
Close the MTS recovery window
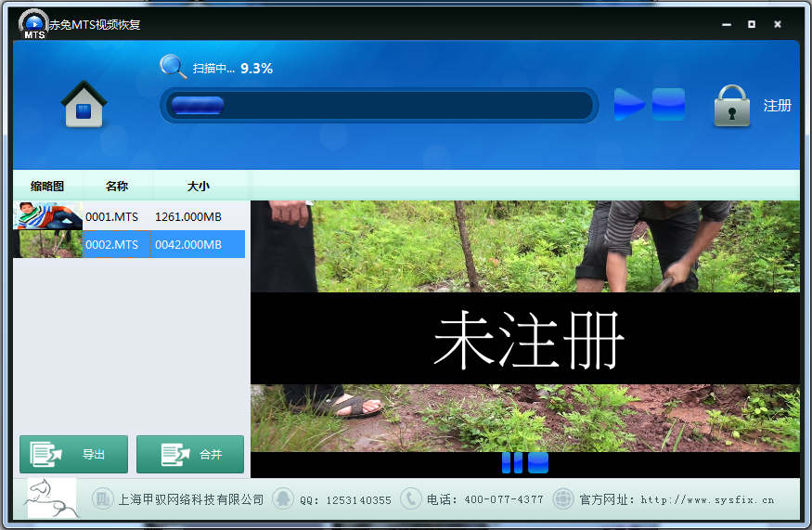pyautogui.click(x=778, y=24)
